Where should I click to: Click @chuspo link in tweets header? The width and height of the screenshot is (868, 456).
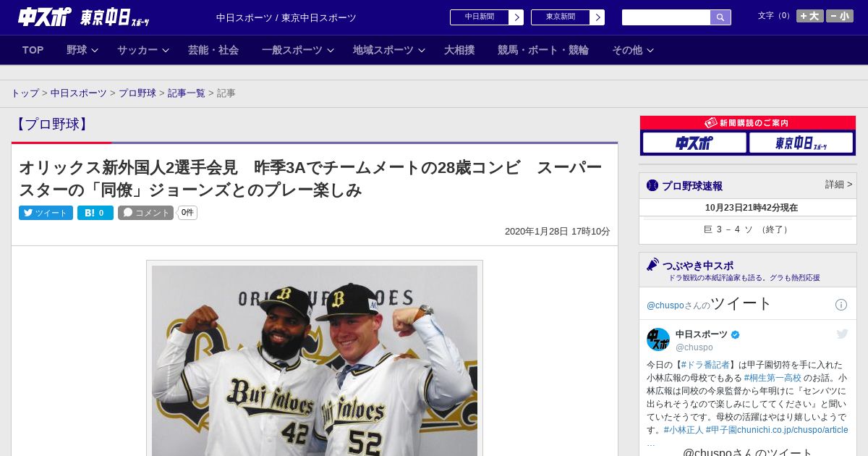point(665,305)
